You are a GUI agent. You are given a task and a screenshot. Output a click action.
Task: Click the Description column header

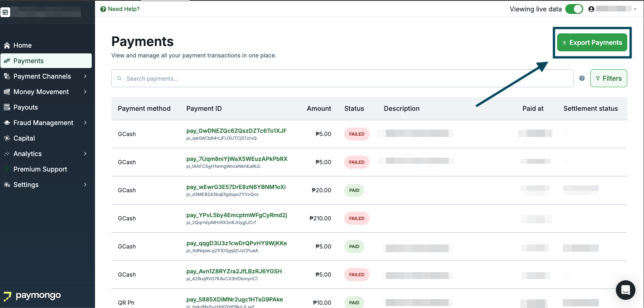pyautogui.click(x=402, y=108)
